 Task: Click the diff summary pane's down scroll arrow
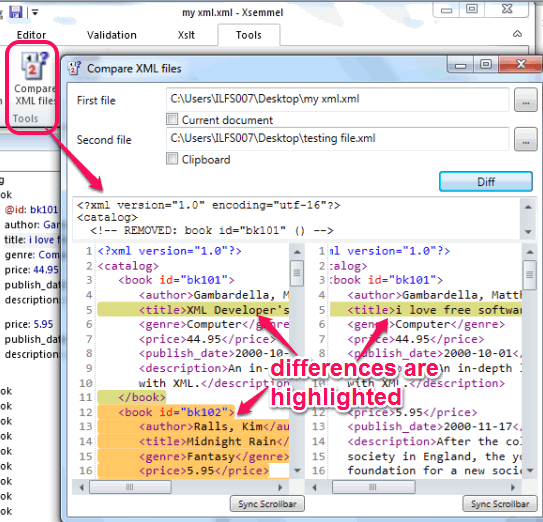[x=528, y=231]
